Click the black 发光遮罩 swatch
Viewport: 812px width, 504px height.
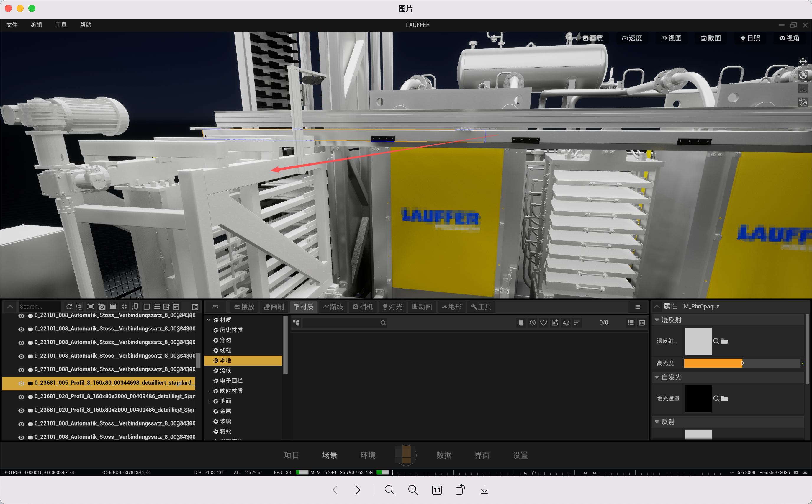tap(698, 399)
